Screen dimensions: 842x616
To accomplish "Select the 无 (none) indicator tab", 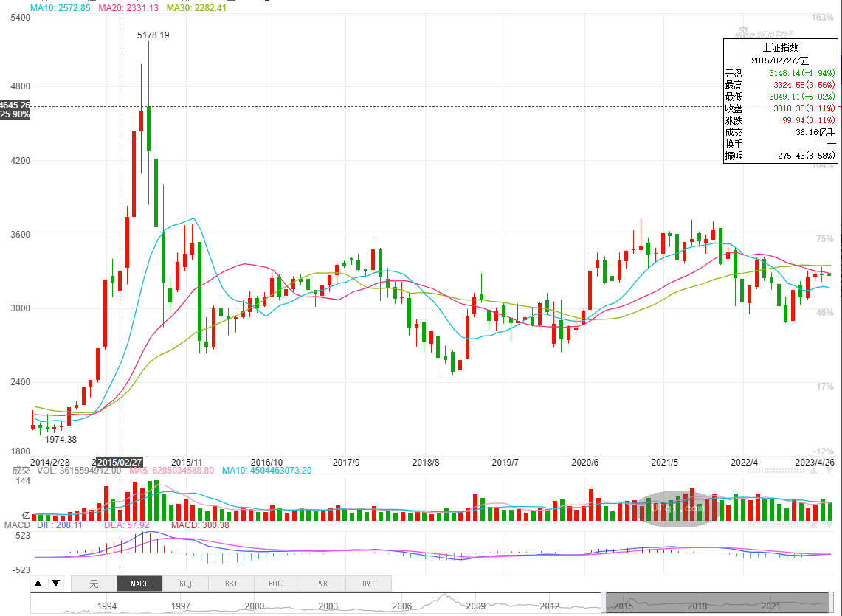I will click(x=94, y=584).
